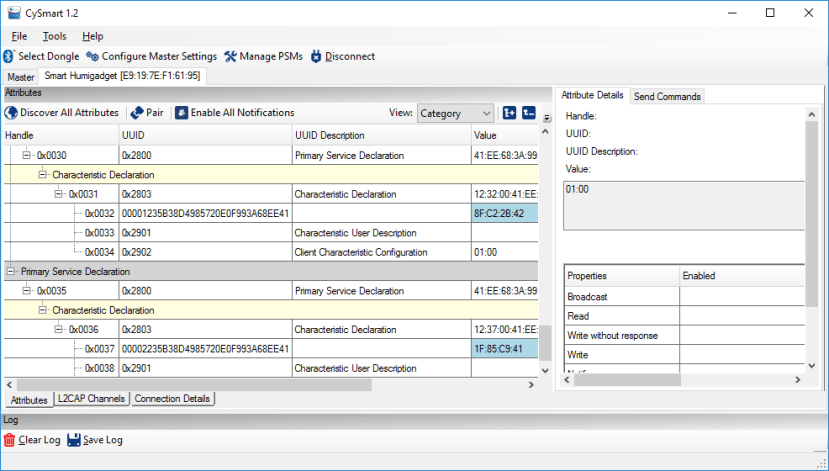Viewport: 829px width, 471px height.
Task: Collapse the 0x0031 tree node
Action: (x=58, y=194)
